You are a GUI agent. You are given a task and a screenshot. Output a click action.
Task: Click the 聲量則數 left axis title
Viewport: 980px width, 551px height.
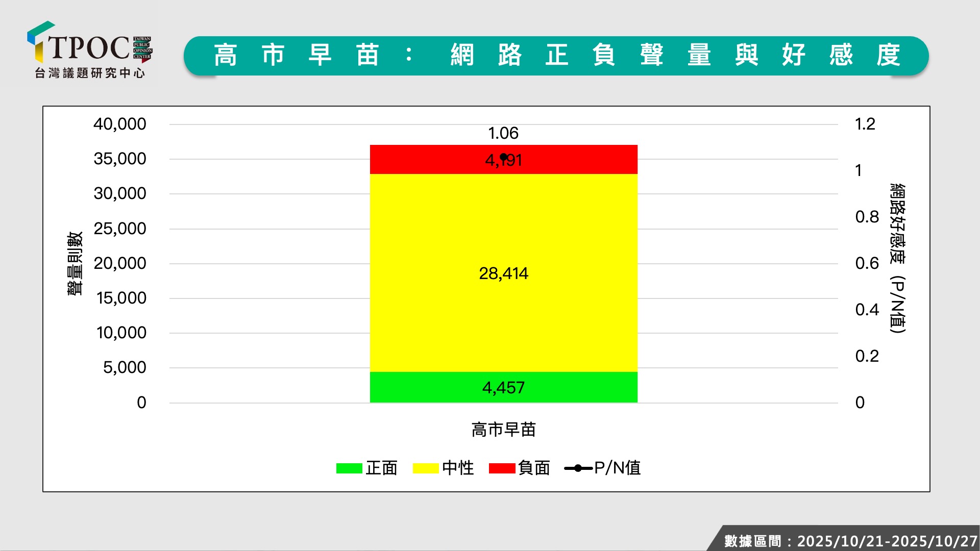click(75, 263)
